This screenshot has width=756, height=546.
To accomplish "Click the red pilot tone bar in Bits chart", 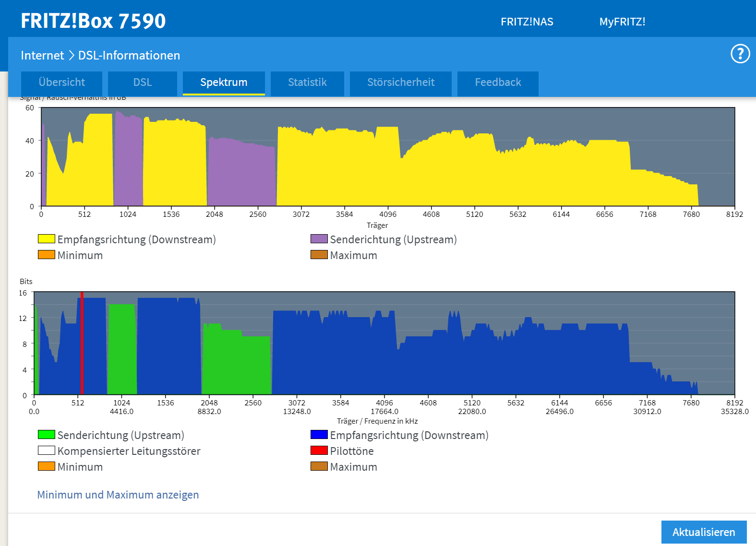I will 82,343.
